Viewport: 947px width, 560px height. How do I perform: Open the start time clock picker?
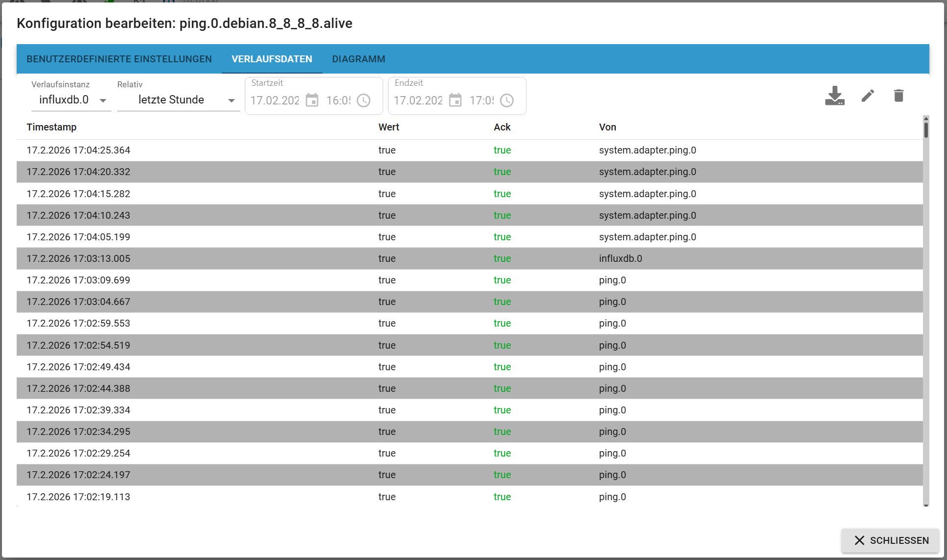364,101
